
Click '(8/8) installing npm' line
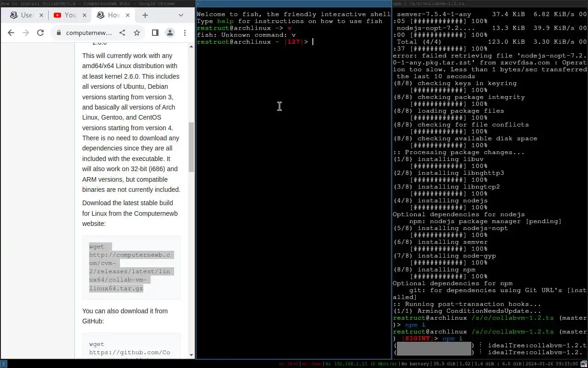tap(434, 270)
